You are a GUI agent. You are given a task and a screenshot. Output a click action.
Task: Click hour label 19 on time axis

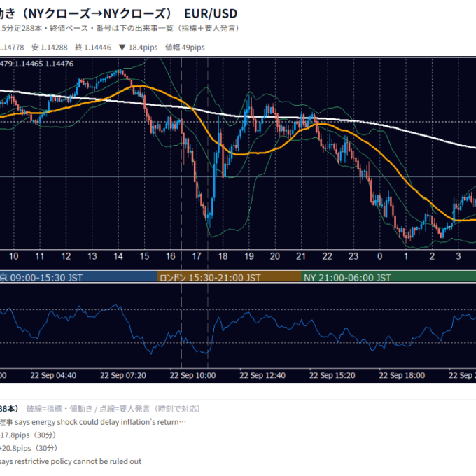click(249, 256)
